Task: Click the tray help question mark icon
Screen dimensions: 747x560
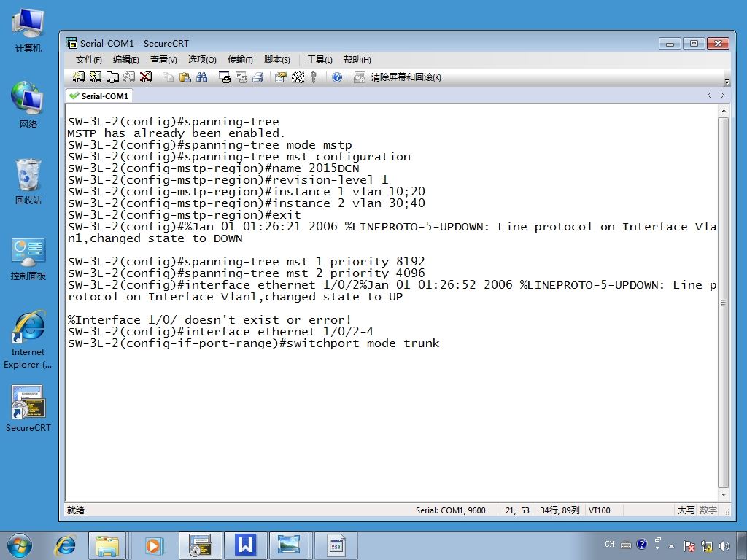Action: click(x=642, y=544)
